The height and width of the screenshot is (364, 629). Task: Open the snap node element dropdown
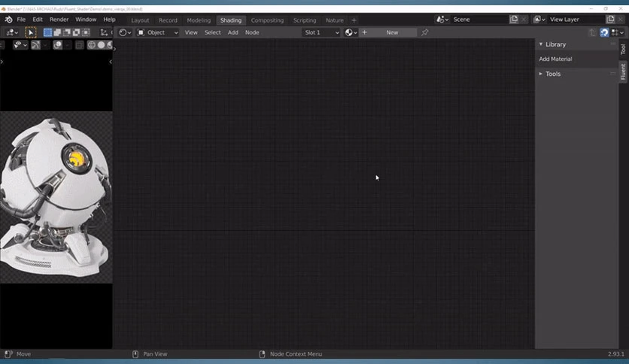(618, 32)
